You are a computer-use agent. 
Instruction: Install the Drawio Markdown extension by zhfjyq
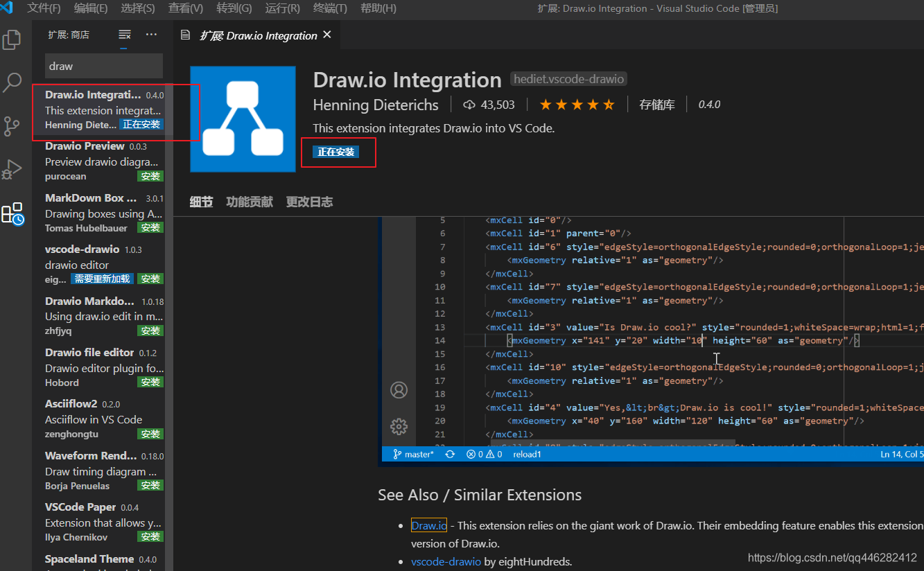150,331
